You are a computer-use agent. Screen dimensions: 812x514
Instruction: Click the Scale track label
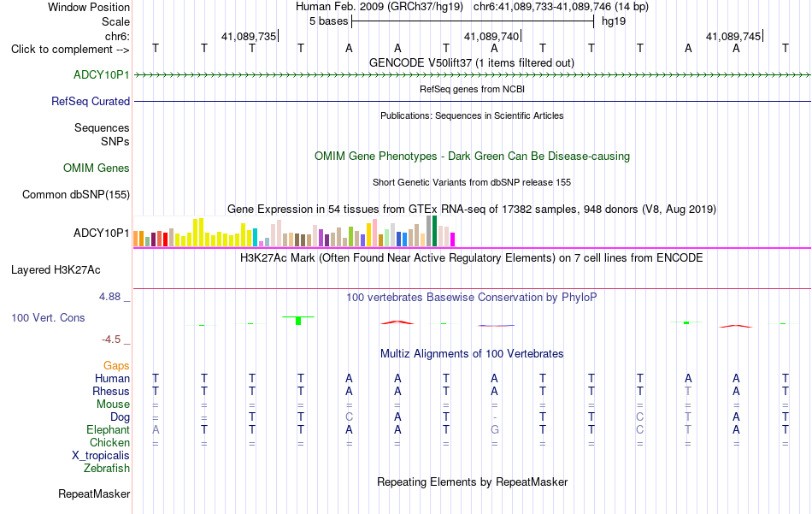(x=115, y=21)
